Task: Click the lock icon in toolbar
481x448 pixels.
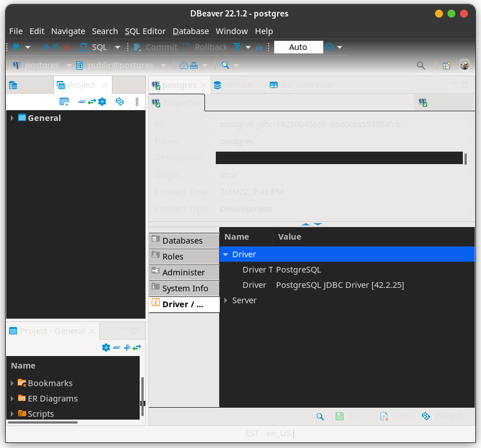Action: coord(259,47)
